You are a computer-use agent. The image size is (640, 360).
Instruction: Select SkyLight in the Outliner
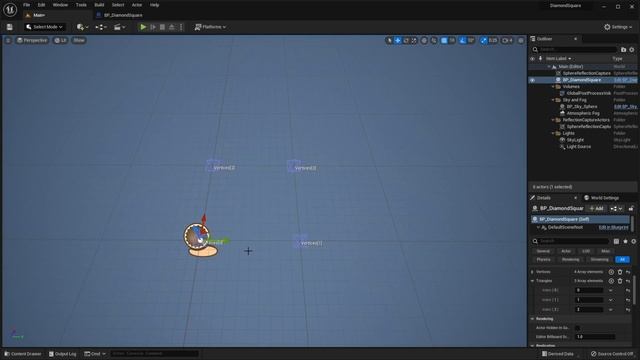(575, 140)
